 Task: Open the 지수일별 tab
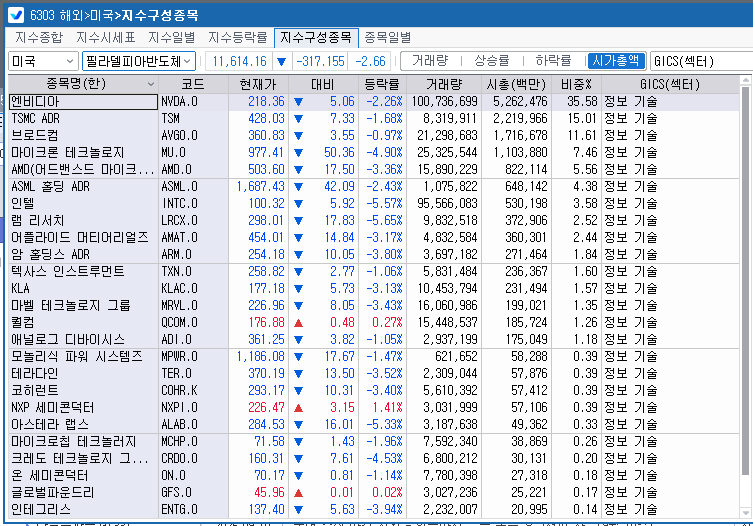pos(171,37)
